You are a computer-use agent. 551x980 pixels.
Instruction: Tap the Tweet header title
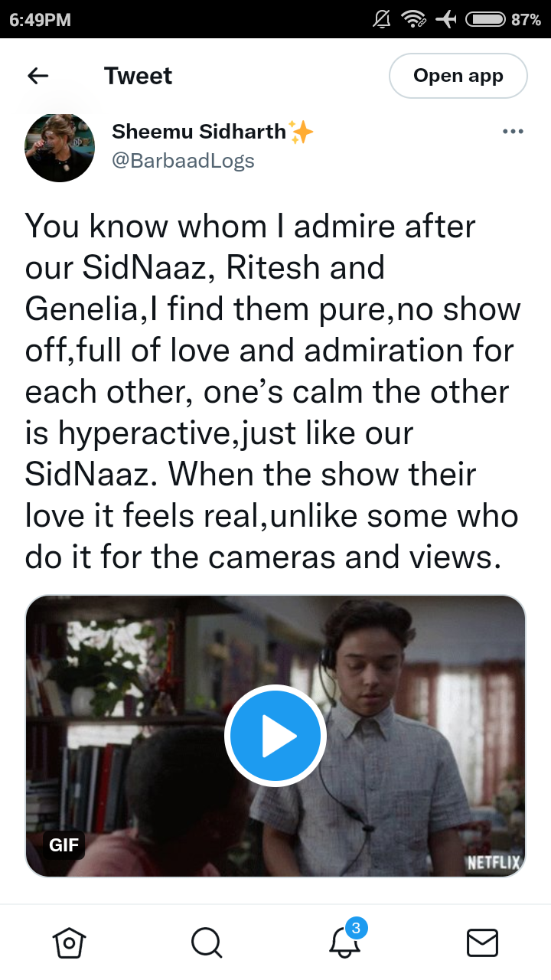coord(138,76)
